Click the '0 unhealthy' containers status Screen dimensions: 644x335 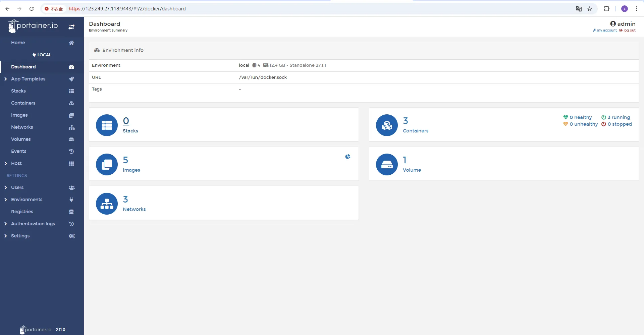(581, 124)
